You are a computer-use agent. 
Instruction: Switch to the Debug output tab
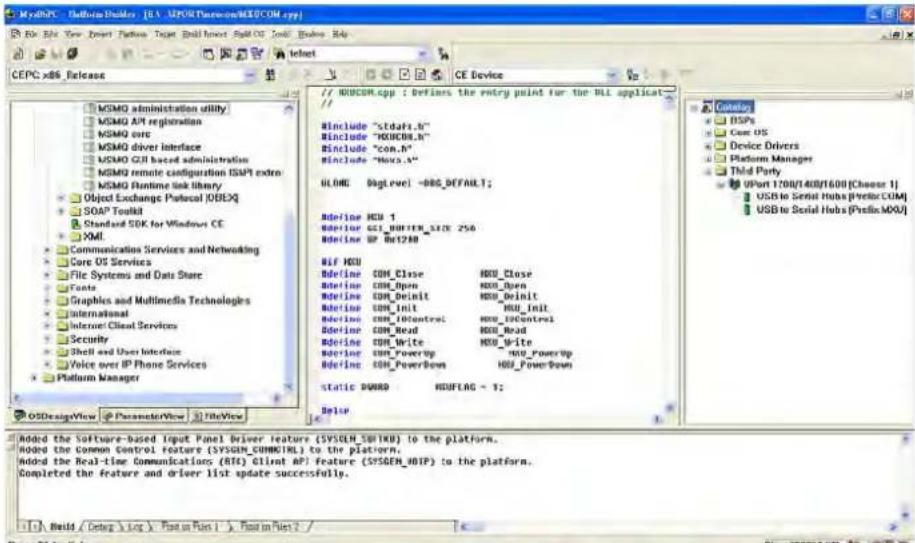[101, 527]
